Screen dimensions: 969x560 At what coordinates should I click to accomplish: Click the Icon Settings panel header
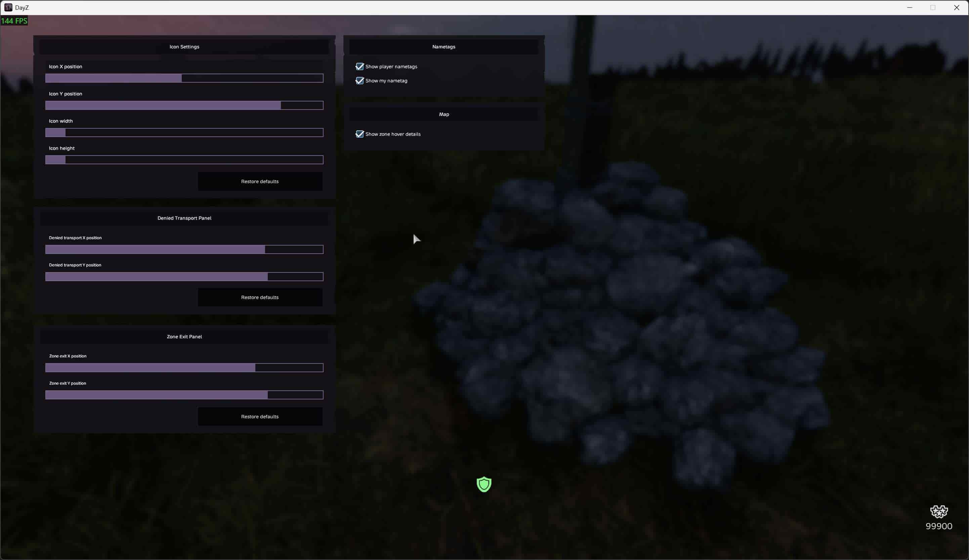(x=184, y=47)
